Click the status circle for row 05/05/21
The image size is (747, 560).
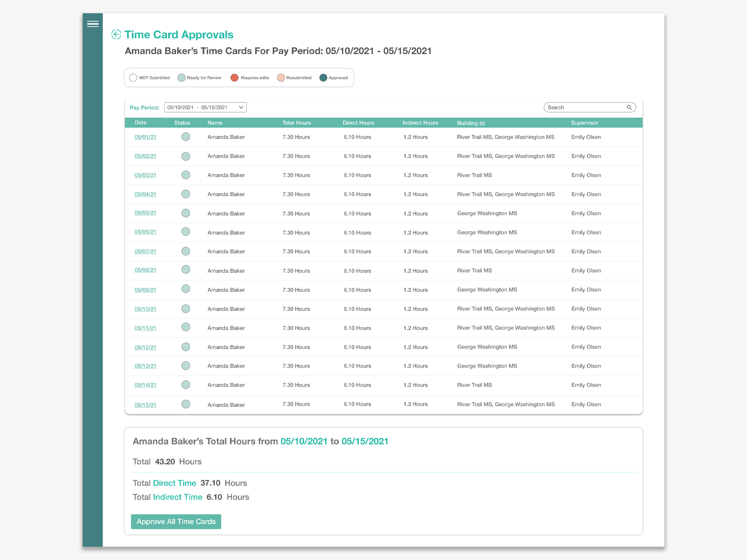pyautogui.click(x=186, y=213)
